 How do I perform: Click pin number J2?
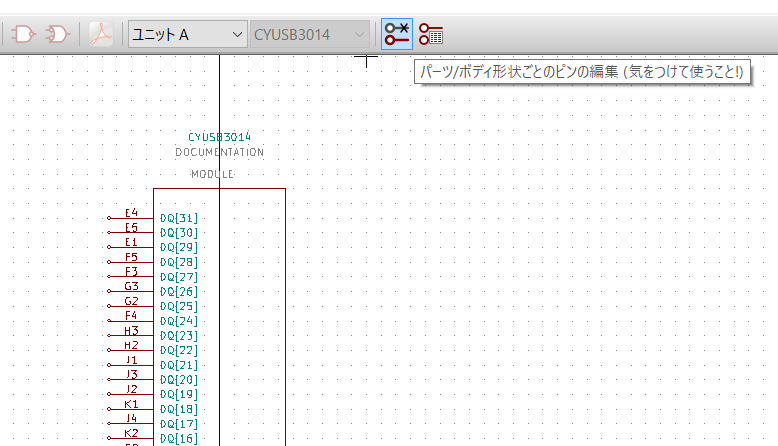click(131, 389)
